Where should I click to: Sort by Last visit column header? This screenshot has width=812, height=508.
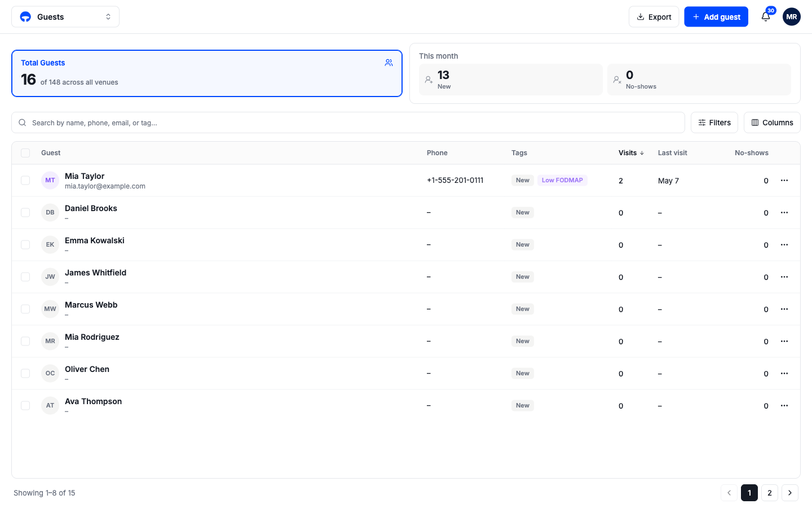point(673,153)
